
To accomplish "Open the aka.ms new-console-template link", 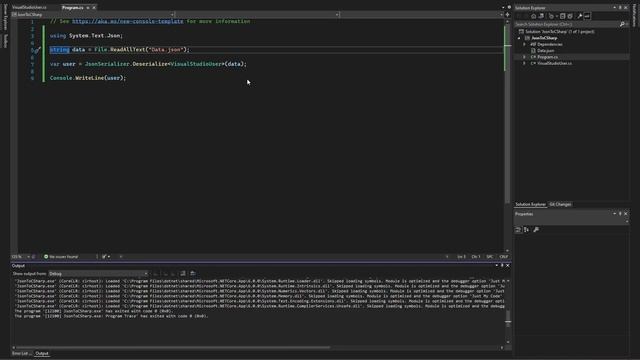I will click(128, 21).
